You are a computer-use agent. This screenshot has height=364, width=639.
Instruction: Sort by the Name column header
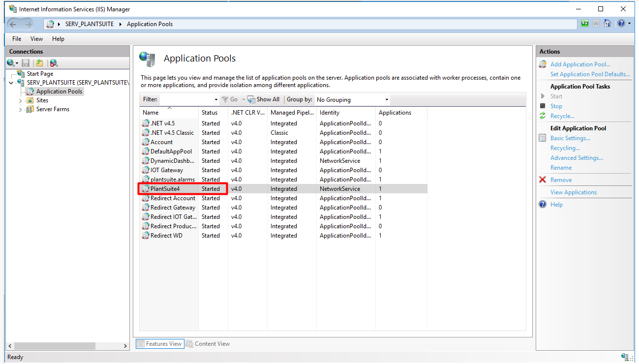pyautogui.click(x=169, y=113)
